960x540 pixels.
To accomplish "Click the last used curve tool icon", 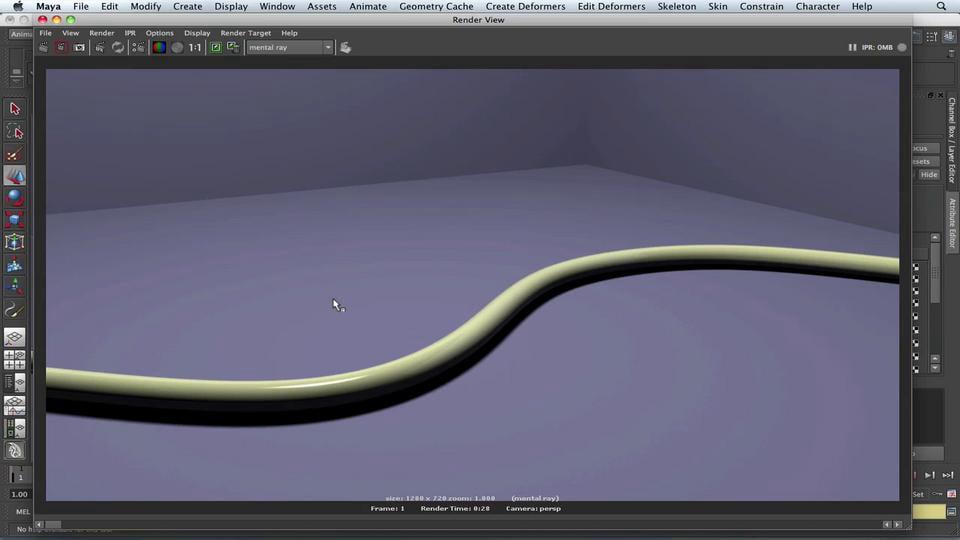I will coord(15,310).
